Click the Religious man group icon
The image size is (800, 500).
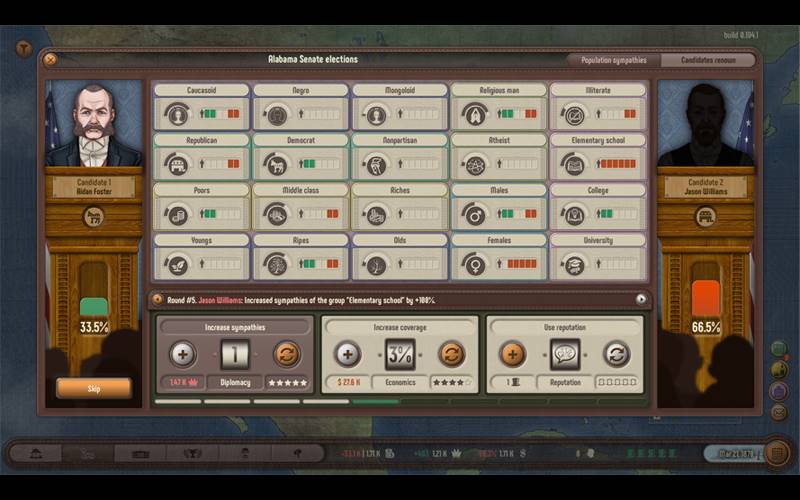(x=475, y=114)
